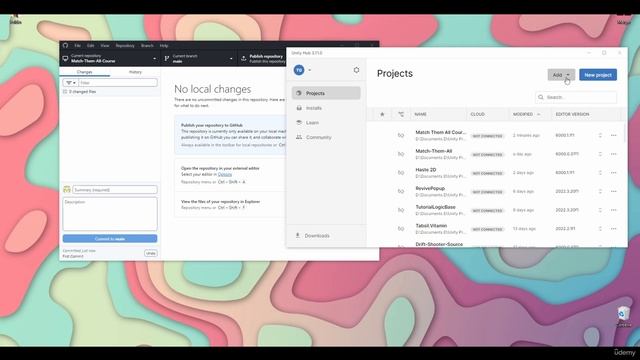The image size is (640, 360).
Task: Click the Add button in Unity Hub
Action: 561,75
